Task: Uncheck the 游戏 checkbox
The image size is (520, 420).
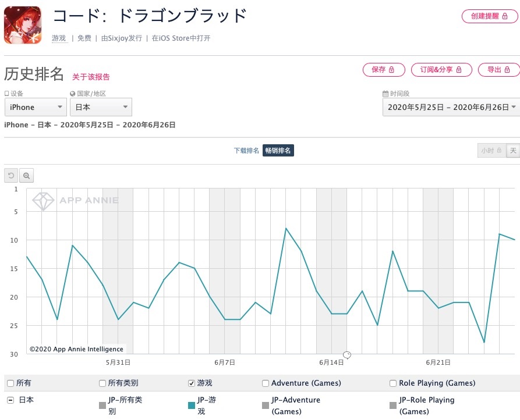Action: 192,383
